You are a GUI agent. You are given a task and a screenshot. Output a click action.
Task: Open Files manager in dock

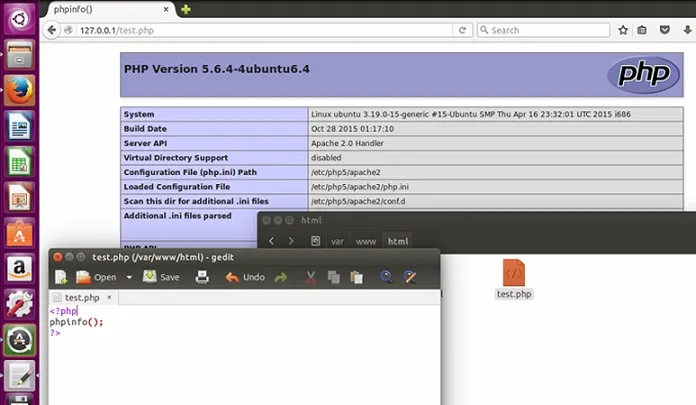(x=19, y=55)
